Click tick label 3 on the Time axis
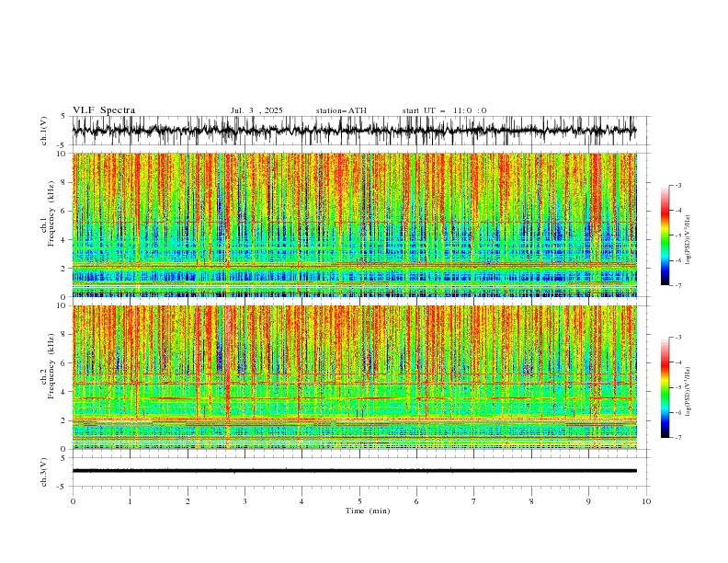This screenshot has width=728, height=563. [245, 501]
